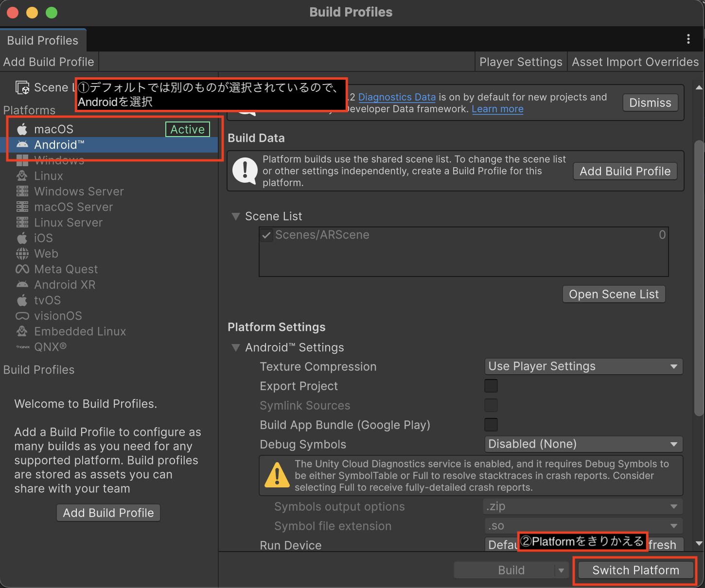Select Embedded Linux in the platform list
705x588 pixels.
click(x=80, y=331)
